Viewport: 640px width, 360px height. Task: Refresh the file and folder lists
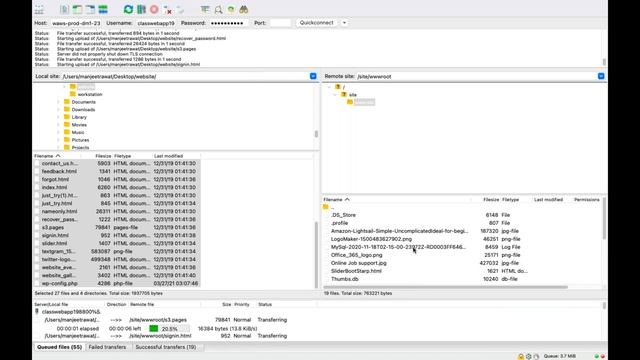pyautogui.click(x=128, y=9)
